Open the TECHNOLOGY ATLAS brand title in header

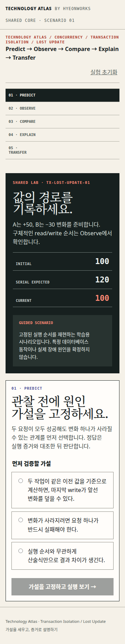coord(28,8)
